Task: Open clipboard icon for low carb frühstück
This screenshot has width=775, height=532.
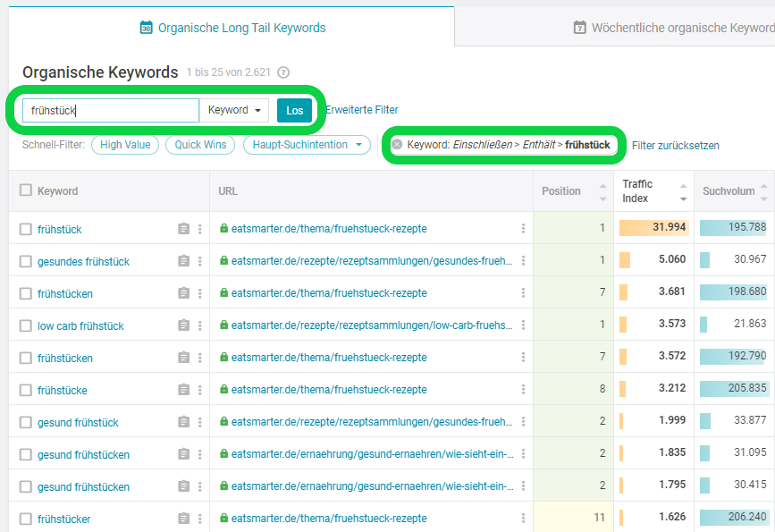Action: [183, 325]
